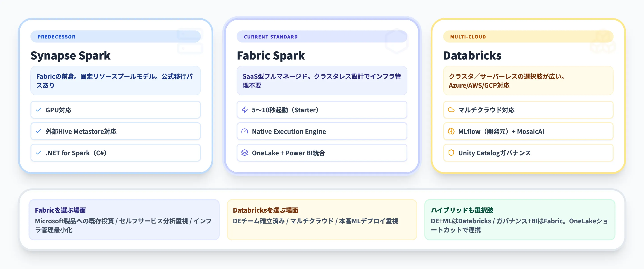Click the cloud icon beside マルチクラウド対応
The image size is (644, 269).
tap(451, 110)
